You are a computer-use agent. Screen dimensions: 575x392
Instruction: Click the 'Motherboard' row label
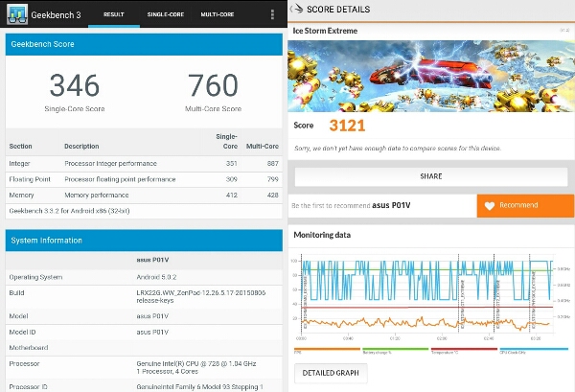tap(29, 348)
